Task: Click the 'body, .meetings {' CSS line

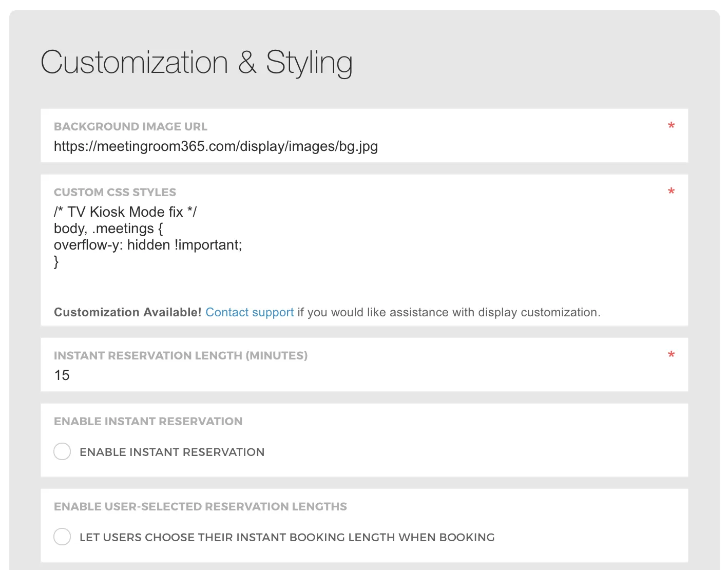Action: pyautogui.click(x=108, y=229)
